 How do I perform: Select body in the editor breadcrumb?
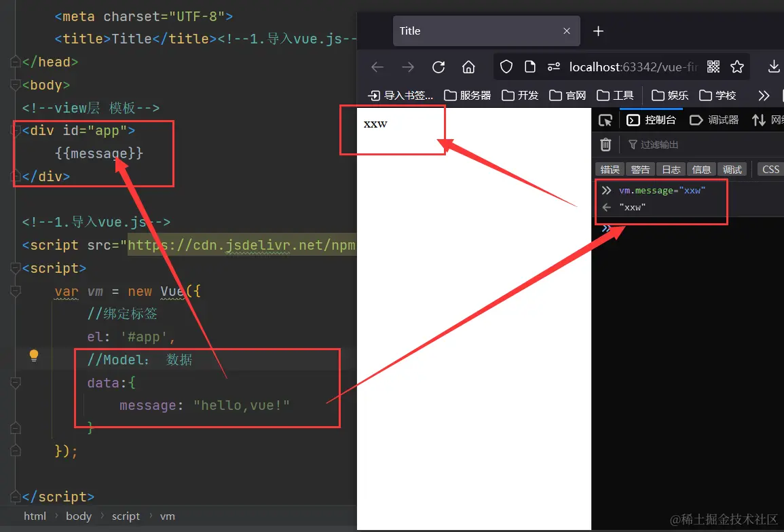pyautogui.click(x=79, y=516)
